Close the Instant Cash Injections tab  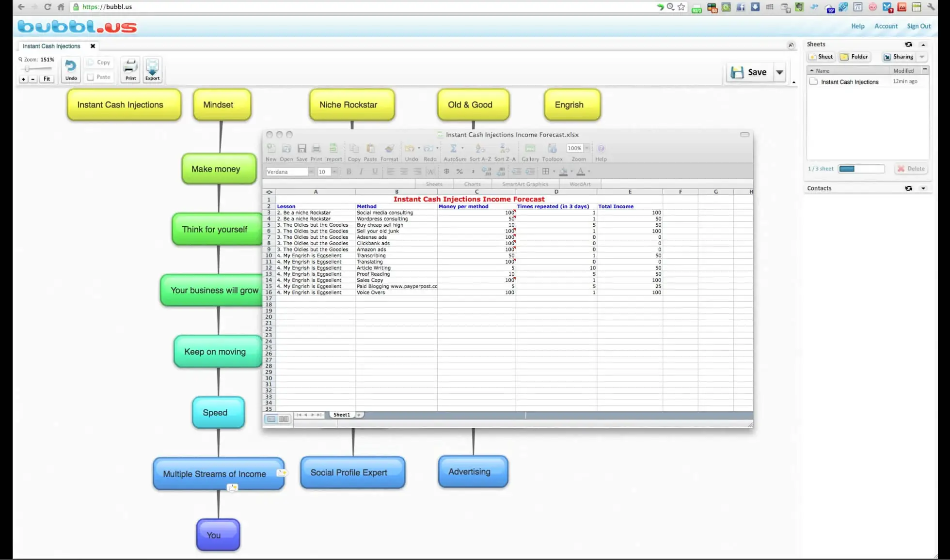[93, 46]
